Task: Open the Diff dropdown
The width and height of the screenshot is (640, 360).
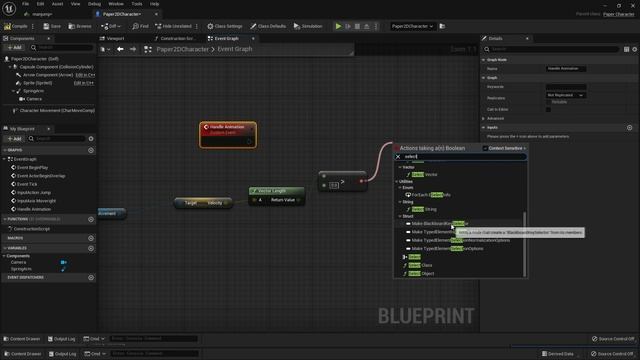Action: [x=111, y=26]
